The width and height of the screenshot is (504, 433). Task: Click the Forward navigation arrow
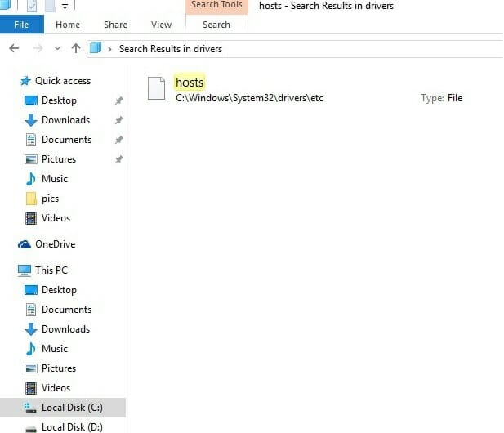tap(38, 48)
